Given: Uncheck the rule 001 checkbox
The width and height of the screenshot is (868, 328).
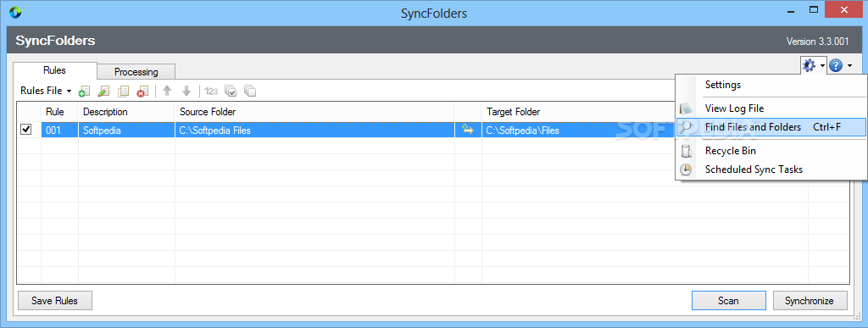Looking at the screenshot, I should [x=25, y=130].
